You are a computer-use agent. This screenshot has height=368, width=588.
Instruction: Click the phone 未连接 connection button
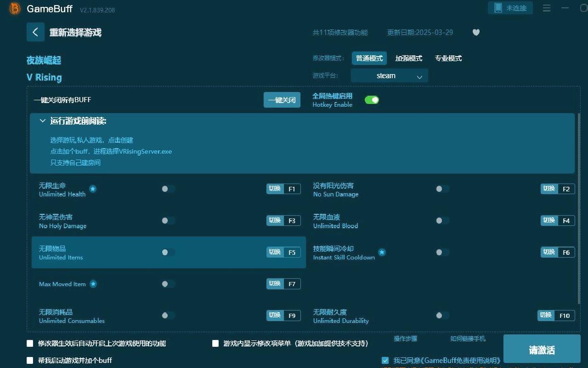[510, 8]
